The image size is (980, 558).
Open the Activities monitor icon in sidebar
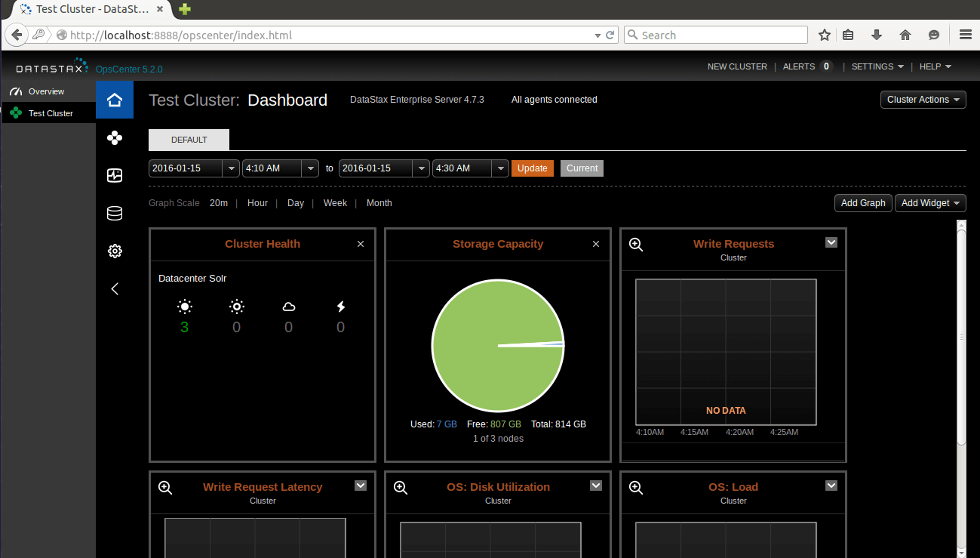coord(115,176)
